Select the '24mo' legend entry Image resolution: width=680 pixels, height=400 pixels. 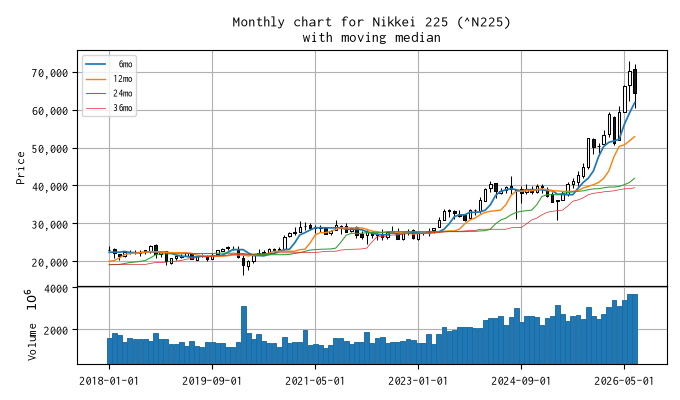(109, 93)
